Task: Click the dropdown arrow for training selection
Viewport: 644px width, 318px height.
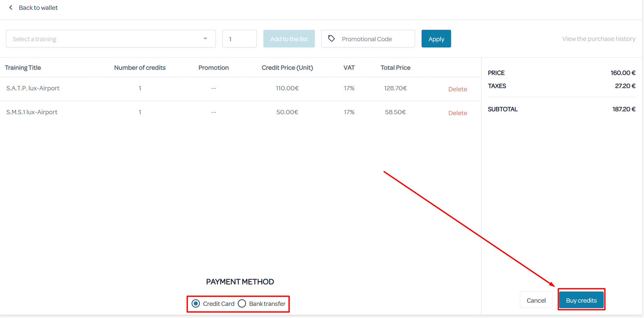Action: click(x=205, y=39)
